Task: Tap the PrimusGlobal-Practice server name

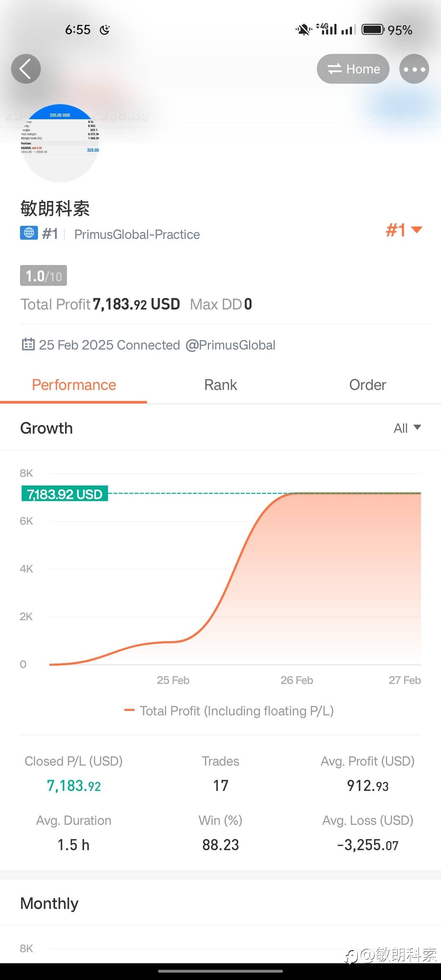Action: 137,234
